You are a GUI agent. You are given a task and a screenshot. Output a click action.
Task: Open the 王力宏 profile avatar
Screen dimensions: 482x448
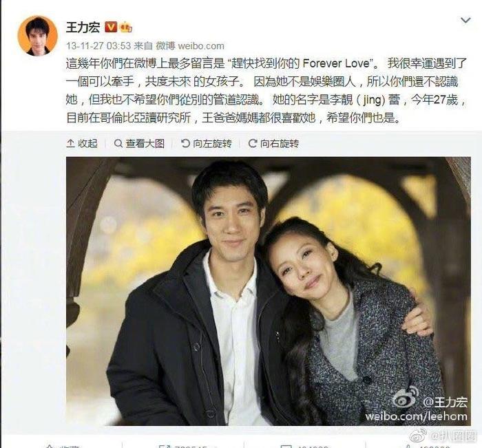38,36
